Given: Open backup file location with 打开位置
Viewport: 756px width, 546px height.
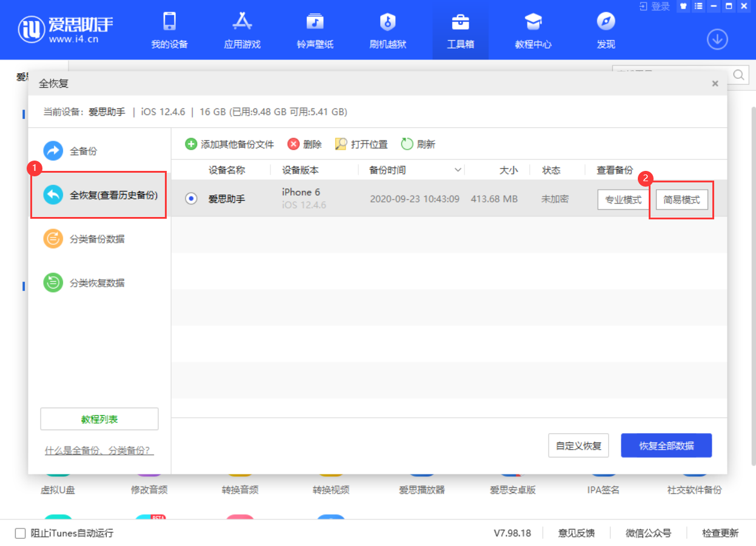Looking at the screenshot, I should (361, 144).
